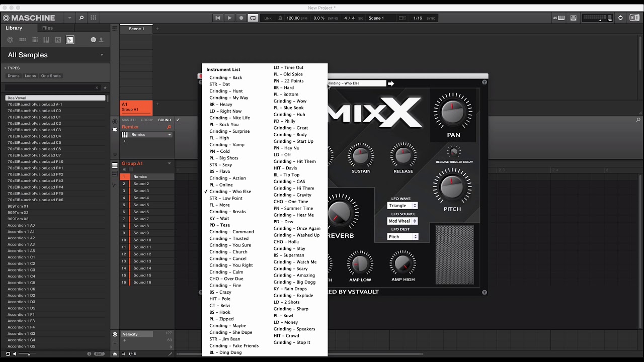Image resolution: width=644 pixels, height=362 pixels.
Task: Open the LFO WAVE Triangle dropdown
Action: [403, 206]
